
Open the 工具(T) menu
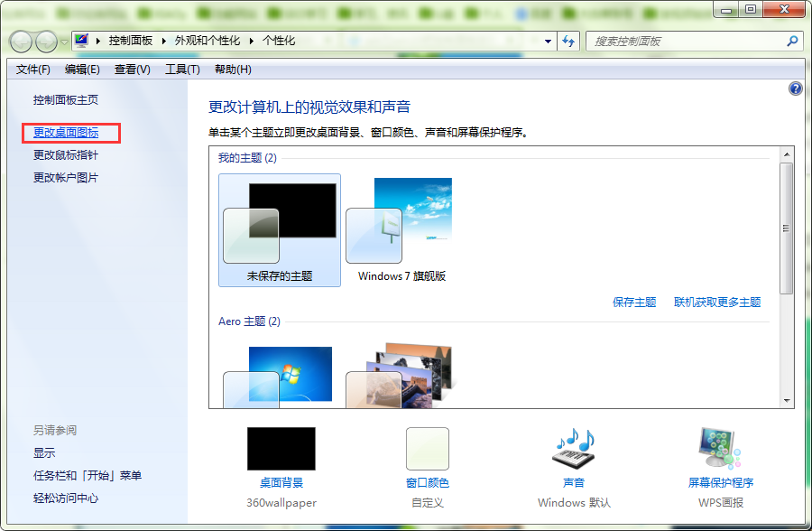tap(181, 70)
